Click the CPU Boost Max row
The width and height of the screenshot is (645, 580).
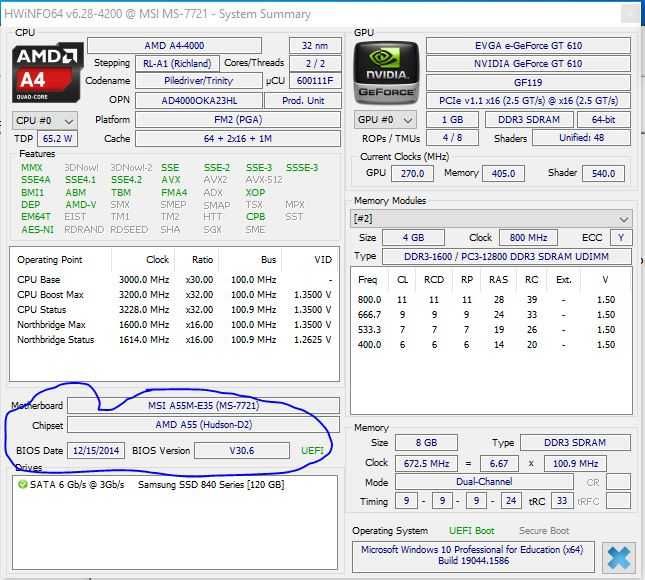(174, 295)
